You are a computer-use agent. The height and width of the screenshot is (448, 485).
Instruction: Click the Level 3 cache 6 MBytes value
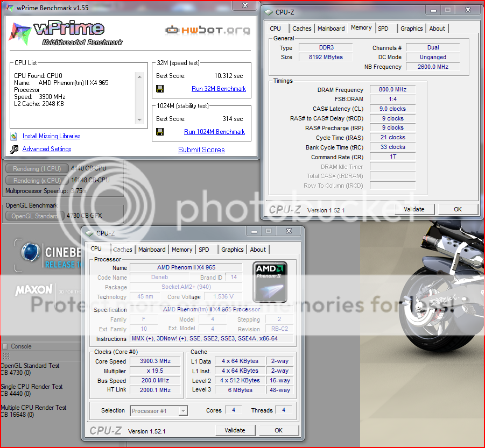pos(240,390)
